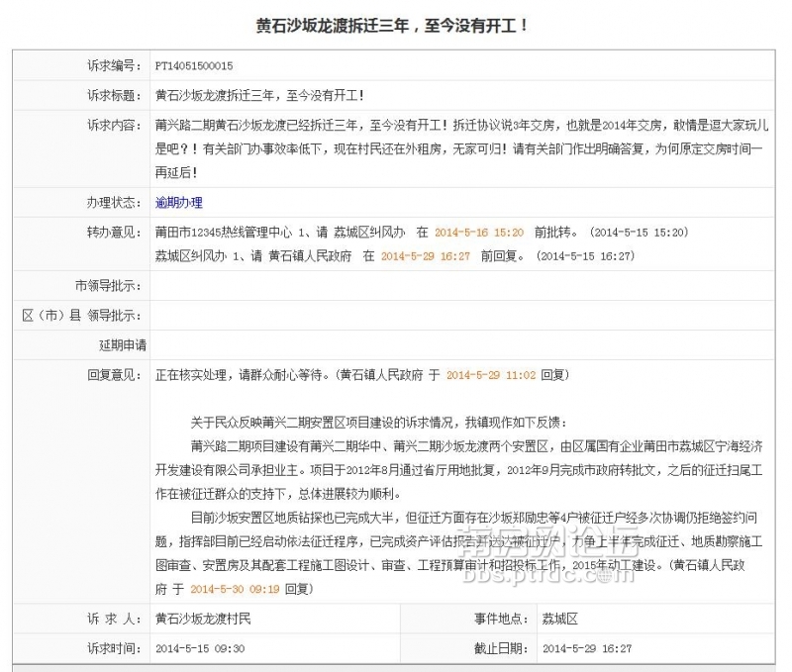Click the 截止日期 label
The width and height of the screenshot is (792, 672).
pyautogui.click(x=501, y=648)
